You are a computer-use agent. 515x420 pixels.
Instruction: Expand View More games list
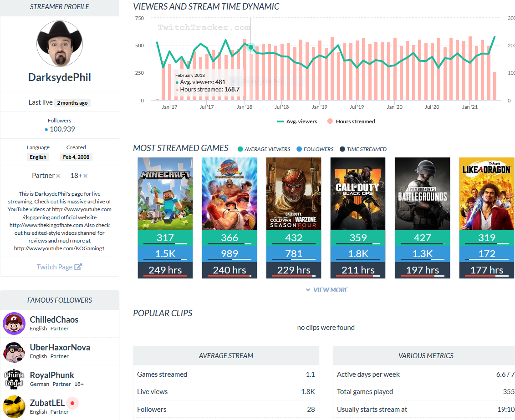pyautogui.click(x=327, y=290)
